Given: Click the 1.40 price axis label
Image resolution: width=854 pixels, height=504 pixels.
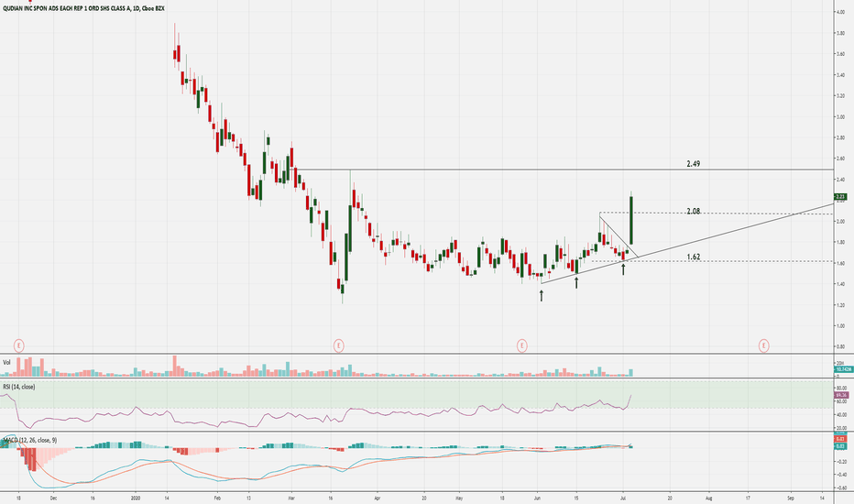Looking at the screenshot, I should [x=840, y=284].
